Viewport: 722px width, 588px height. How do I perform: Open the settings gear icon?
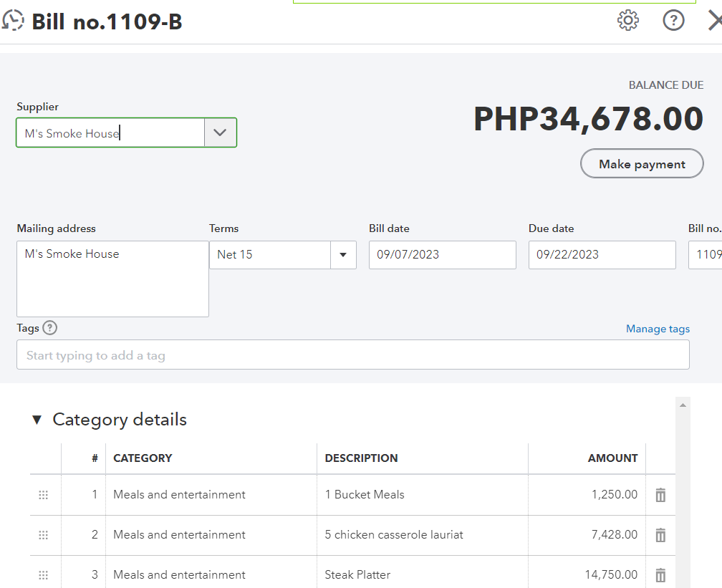(628, 21)
